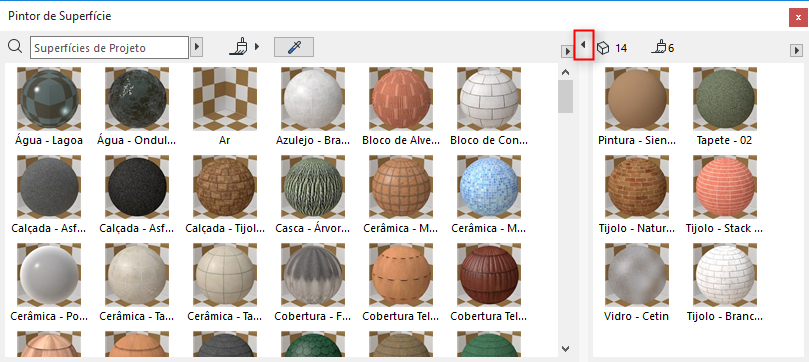Choose the Tijolo - Branc... surface
Screen dimensions: 809x362
(725, 283)
